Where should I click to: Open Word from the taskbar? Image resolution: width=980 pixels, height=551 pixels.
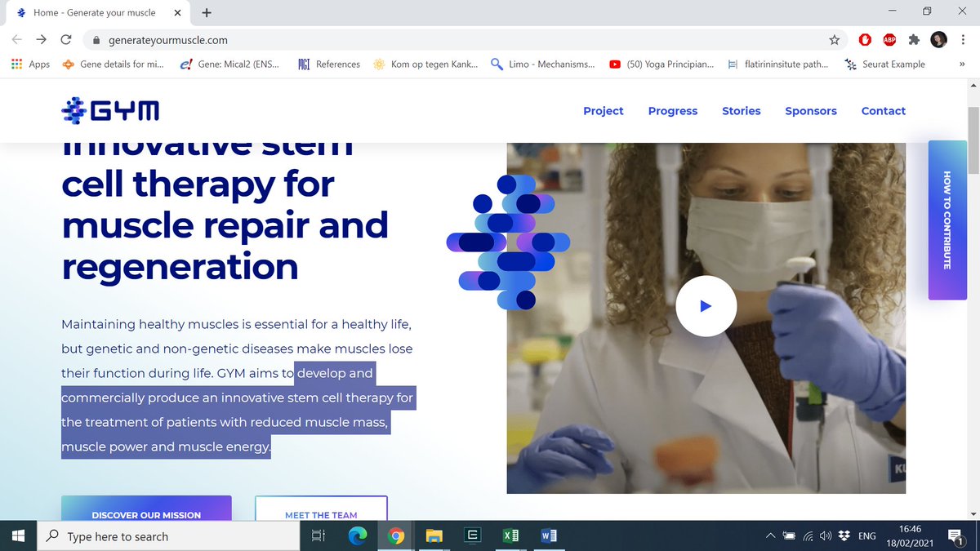pyautogui.click(x=549, y=535)
